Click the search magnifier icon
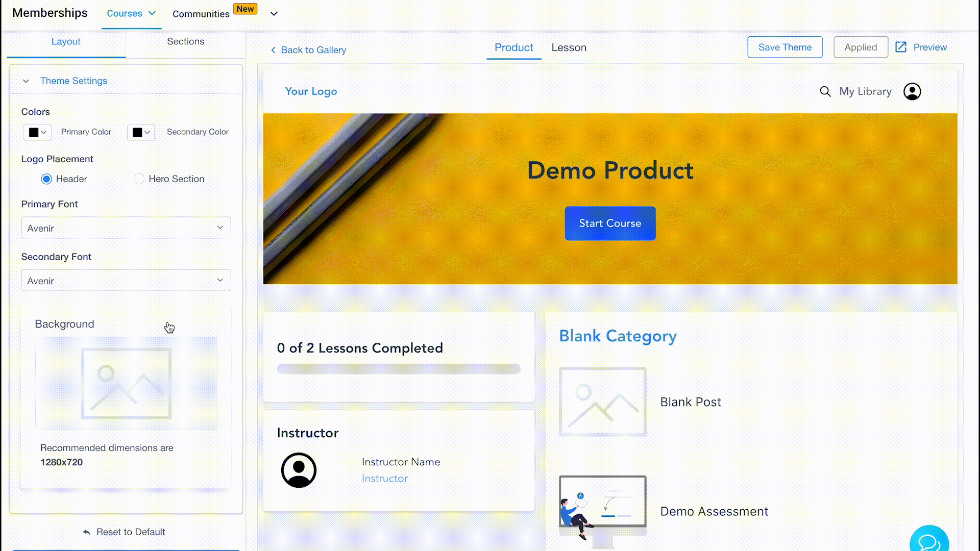The image size is (980, 551). [x=825, y=91]
